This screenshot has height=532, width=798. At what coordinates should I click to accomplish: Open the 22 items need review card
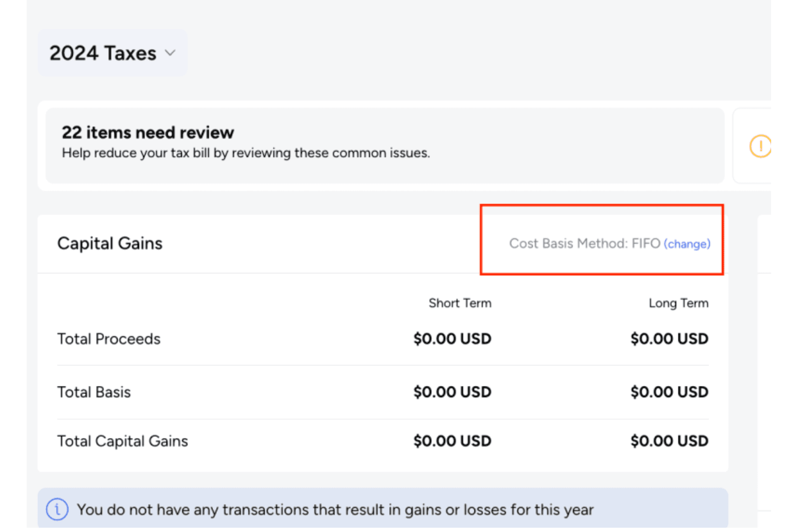(x=385, y=146)
